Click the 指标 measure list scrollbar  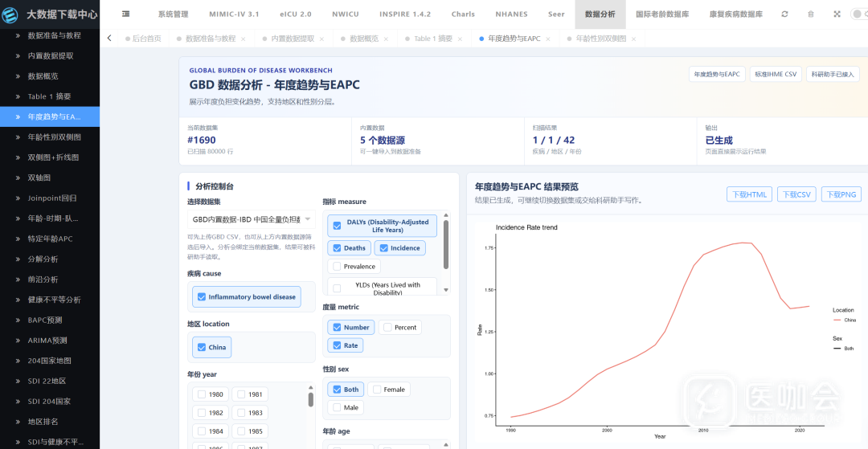click(446, 244)
